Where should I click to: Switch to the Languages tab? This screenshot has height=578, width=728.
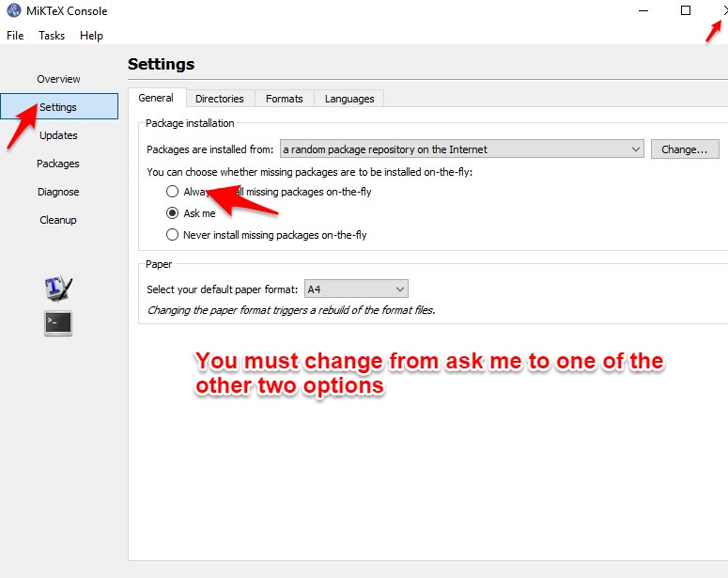click(349, 99)
